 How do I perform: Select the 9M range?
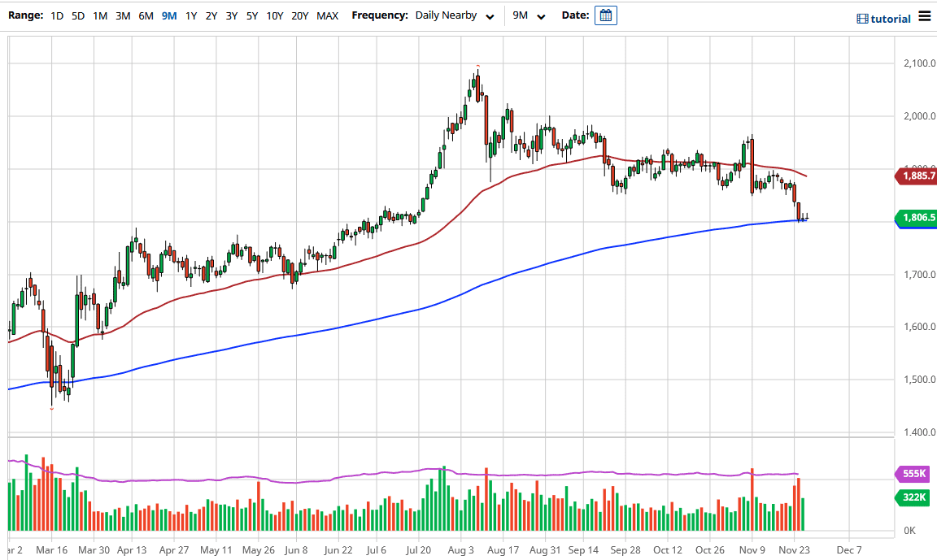[169, 16]
